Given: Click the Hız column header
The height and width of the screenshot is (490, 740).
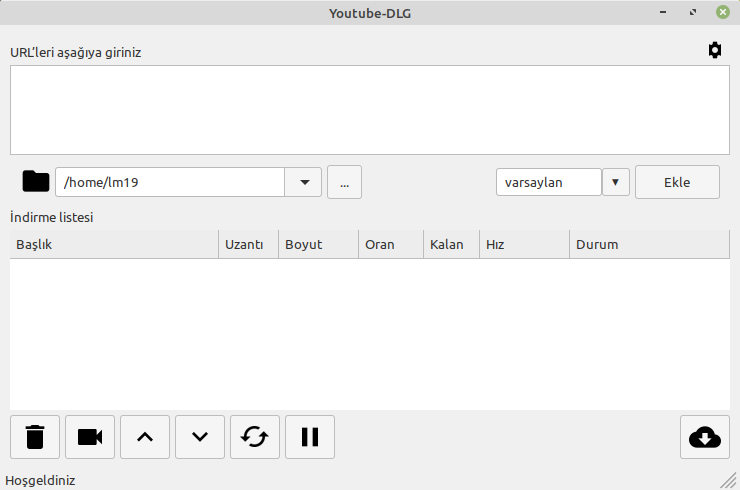Looking at the screenshot, I should [525, 245].
